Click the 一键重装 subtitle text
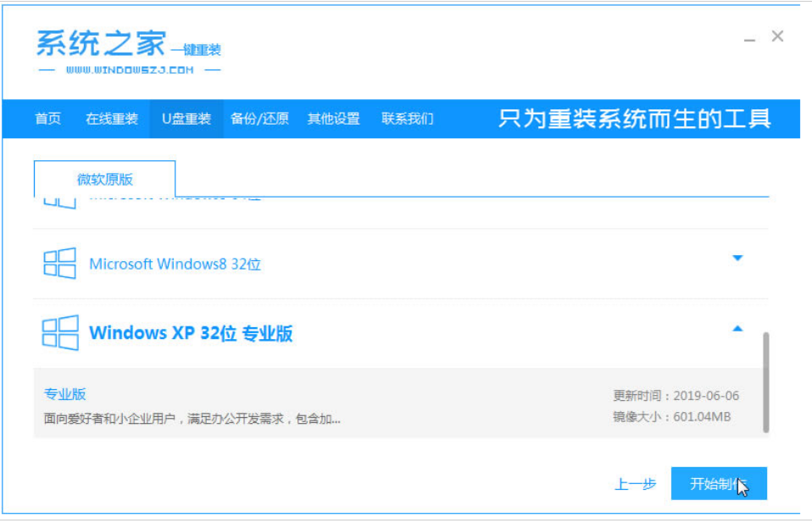This screenshot has width=812, height=523. [196, 50]
